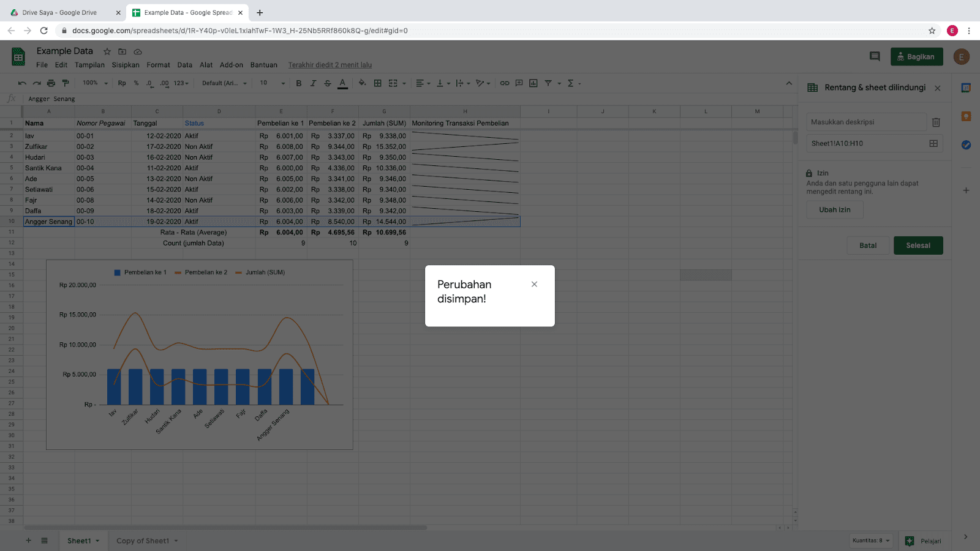The height and width of the screenshot is (551, 980).
Task: Click the insert chart icon
Action: point(533,83)
